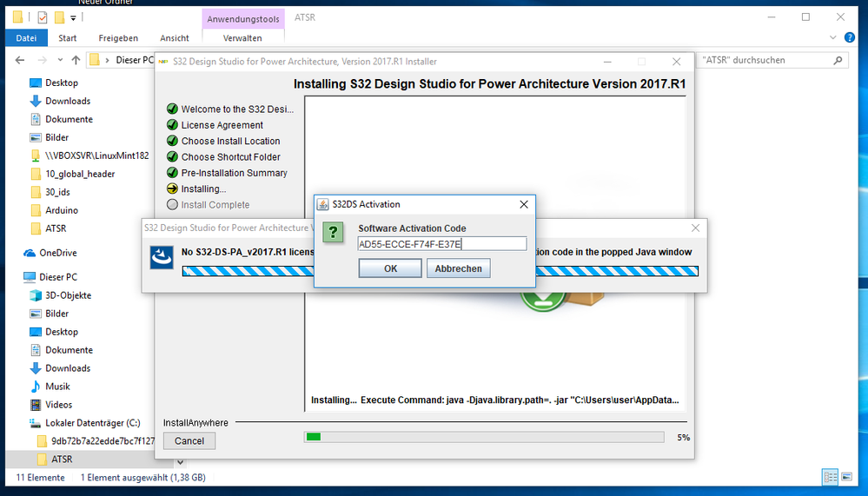Click the Choose Shortcut Folder checkmark icon
The width and height of the screenshot is (868, 496).
click(172, 156)
